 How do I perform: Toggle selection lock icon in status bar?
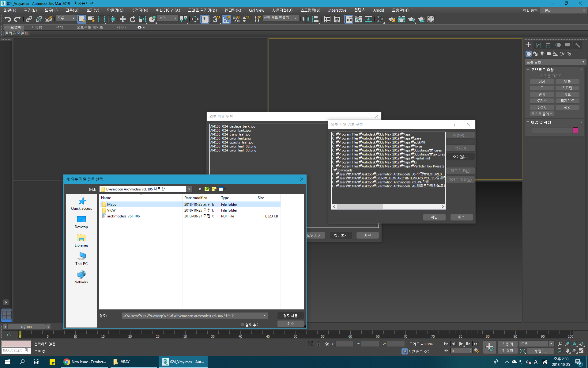point(318,344)
